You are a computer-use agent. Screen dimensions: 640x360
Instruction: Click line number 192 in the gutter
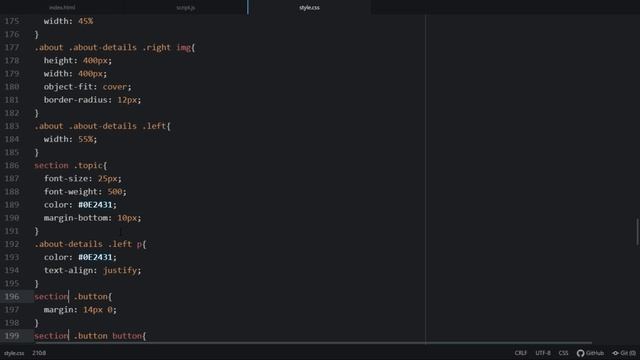coord(12,244)
